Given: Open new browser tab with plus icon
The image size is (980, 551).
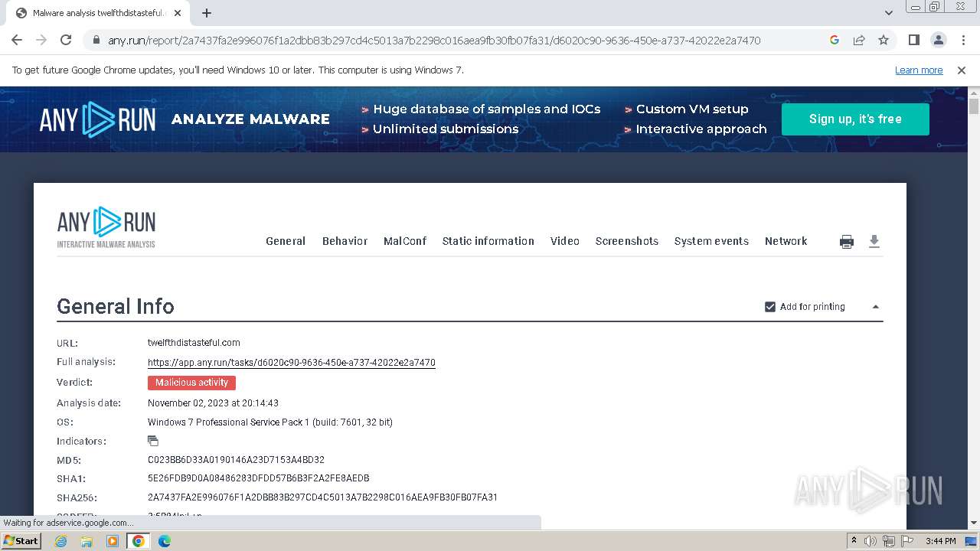Looking at the screenshot, I should [207, 13].
